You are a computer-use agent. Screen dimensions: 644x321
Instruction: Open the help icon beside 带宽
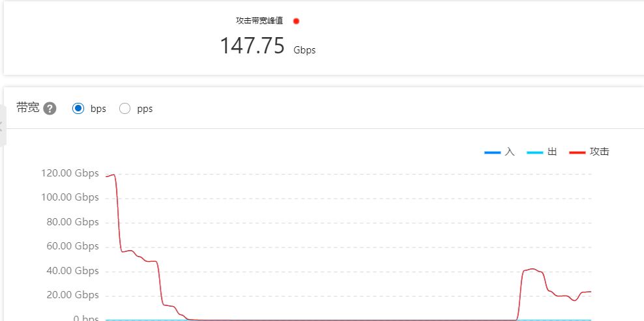(x=50, y=109)
